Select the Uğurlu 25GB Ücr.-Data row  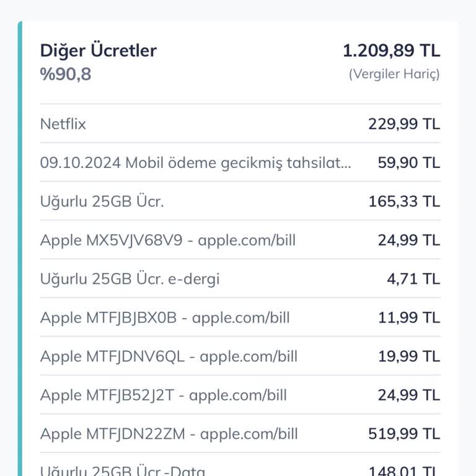[123, 470]
